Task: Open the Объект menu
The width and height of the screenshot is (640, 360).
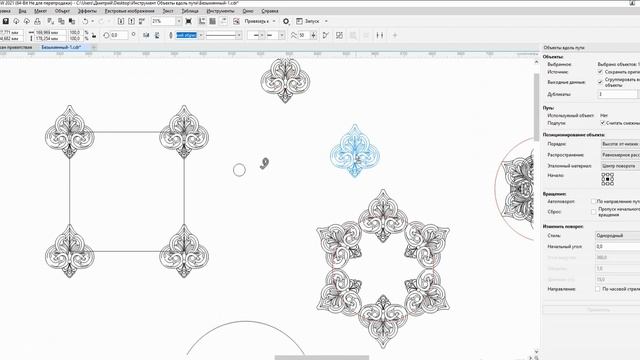Action: tap(62, 11)
